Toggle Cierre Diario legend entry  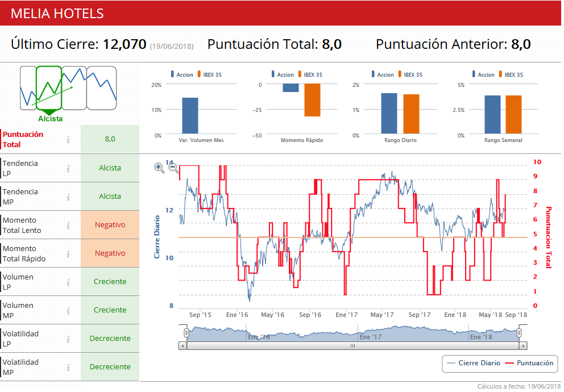[x=474, y=363]
